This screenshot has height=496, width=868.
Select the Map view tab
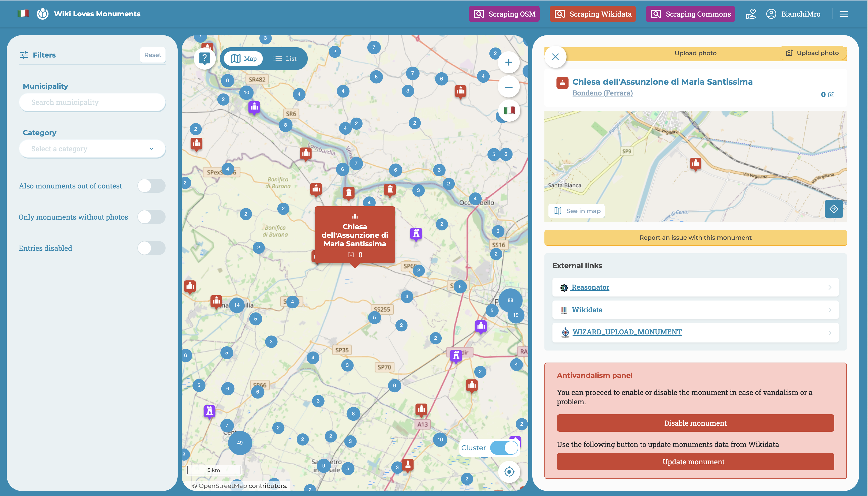[x=244, y=59]
